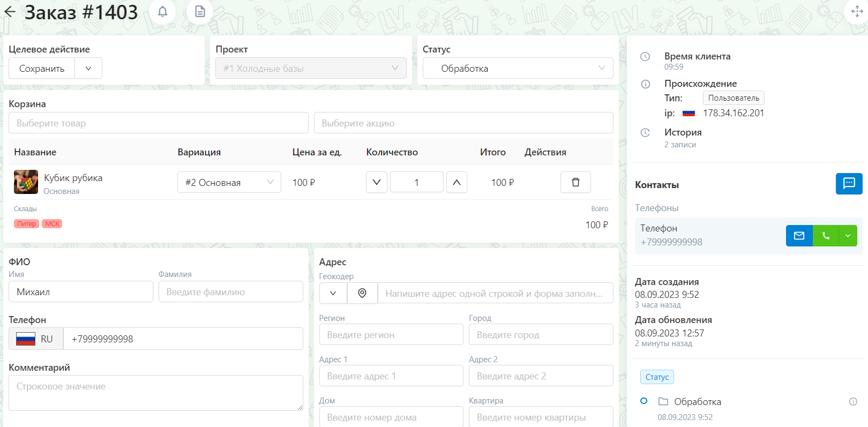This screenshot has height=427, width=868.
Task: Click the move arrows icon in corner
Action: pos(857,11)
